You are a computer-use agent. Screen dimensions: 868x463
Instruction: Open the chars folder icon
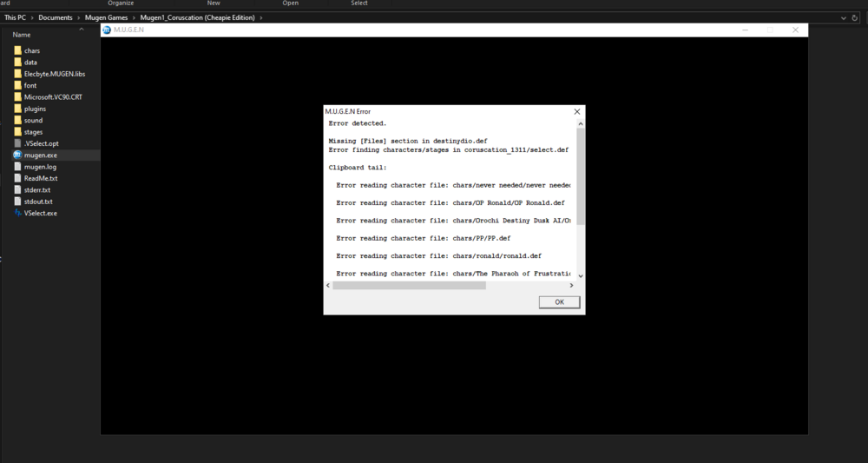tap(17, 50)
